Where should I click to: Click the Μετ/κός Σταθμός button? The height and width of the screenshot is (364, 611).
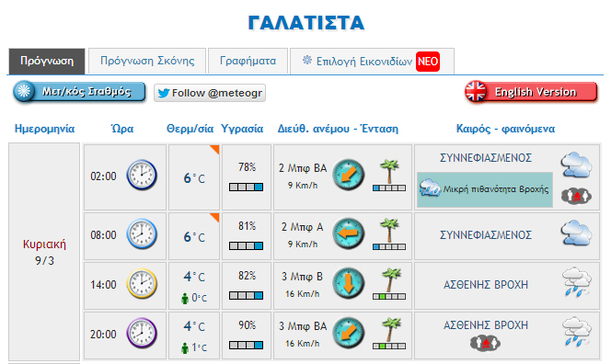coord(79,92)
